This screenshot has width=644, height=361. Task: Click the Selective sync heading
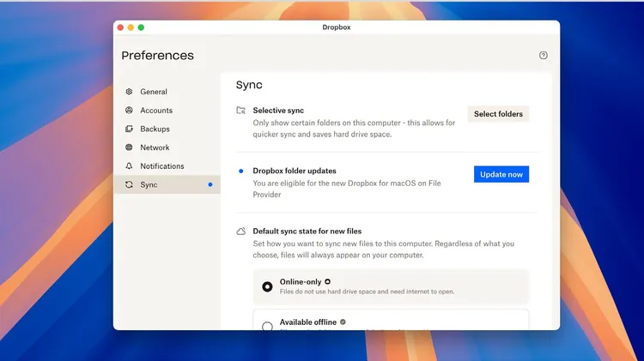pyautogui.click(x=278, y=111)
